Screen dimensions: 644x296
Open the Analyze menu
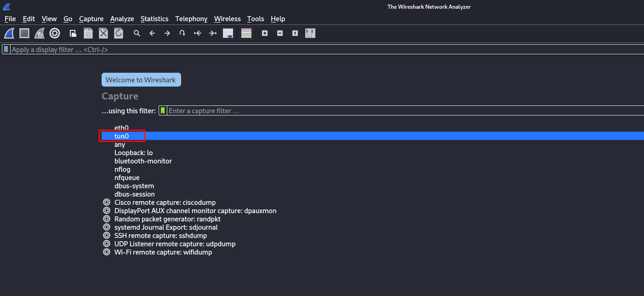(122, 19)
